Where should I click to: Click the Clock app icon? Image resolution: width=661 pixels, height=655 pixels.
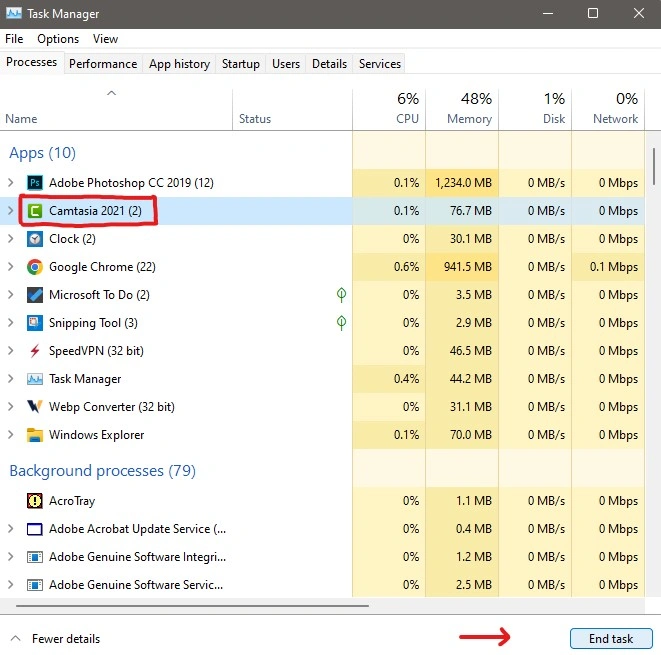coord(35,239)
